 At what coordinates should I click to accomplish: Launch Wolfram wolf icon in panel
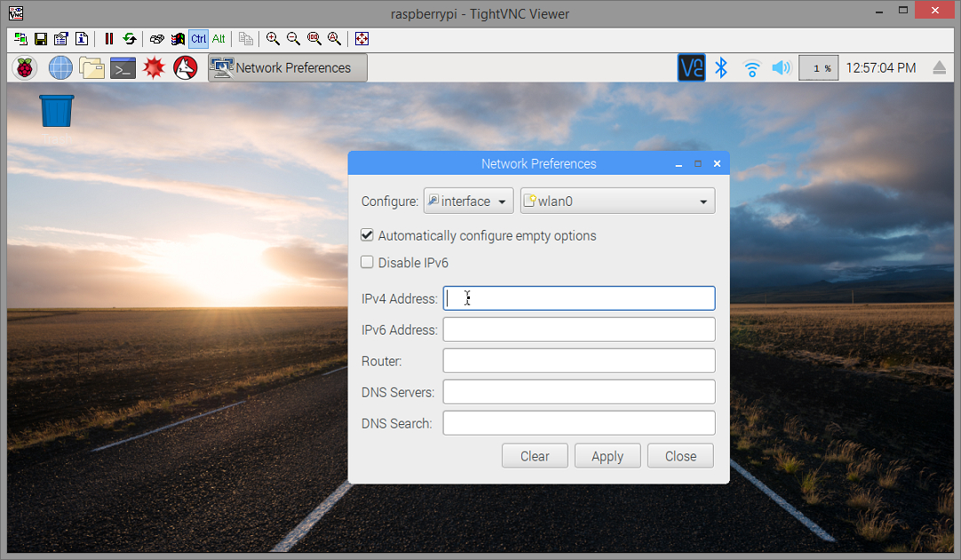[186, 67]
